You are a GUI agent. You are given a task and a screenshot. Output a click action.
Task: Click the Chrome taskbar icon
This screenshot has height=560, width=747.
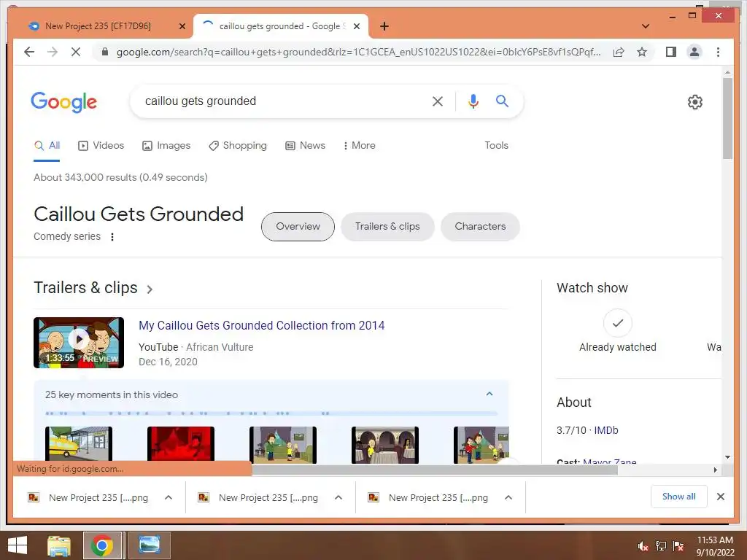point(102,545)
